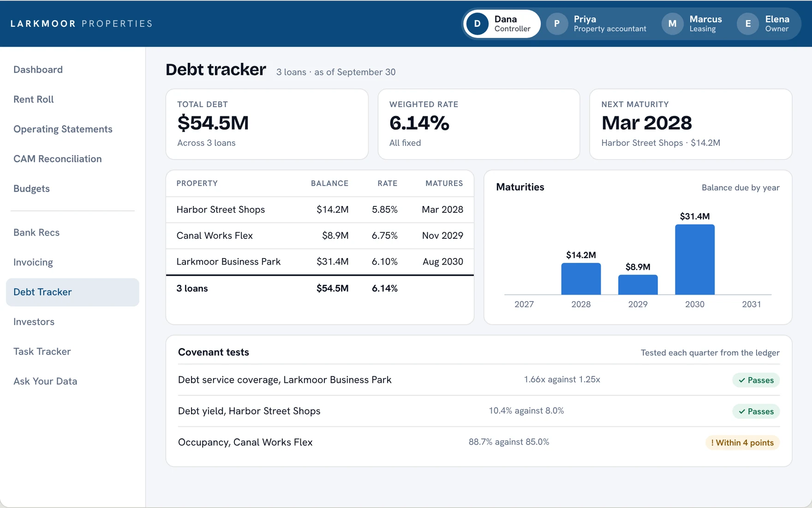The image size is (812, 508).
Task: Select Debt Tracker in sidebar
Action: pos(72,292)
